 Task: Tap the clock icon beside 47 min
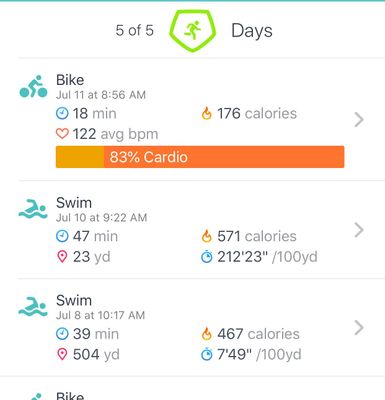(x=62, y=236)
